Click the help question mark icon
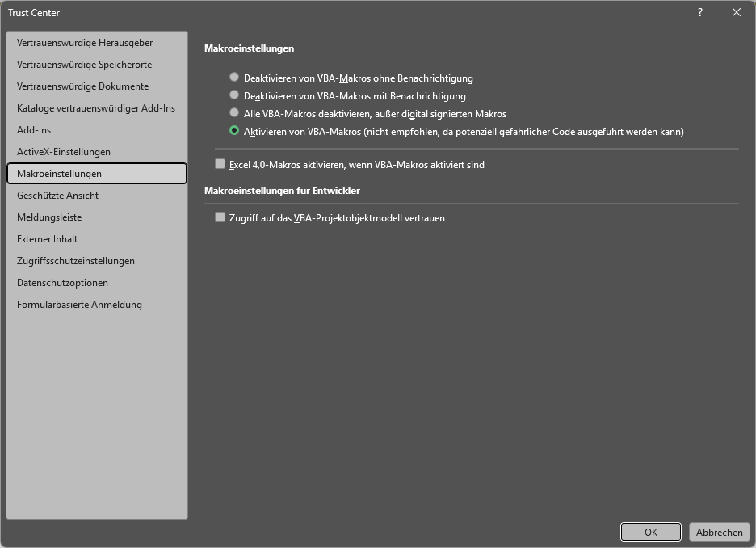The width and height of the screenshot is (756, 548). click(700, 13)
